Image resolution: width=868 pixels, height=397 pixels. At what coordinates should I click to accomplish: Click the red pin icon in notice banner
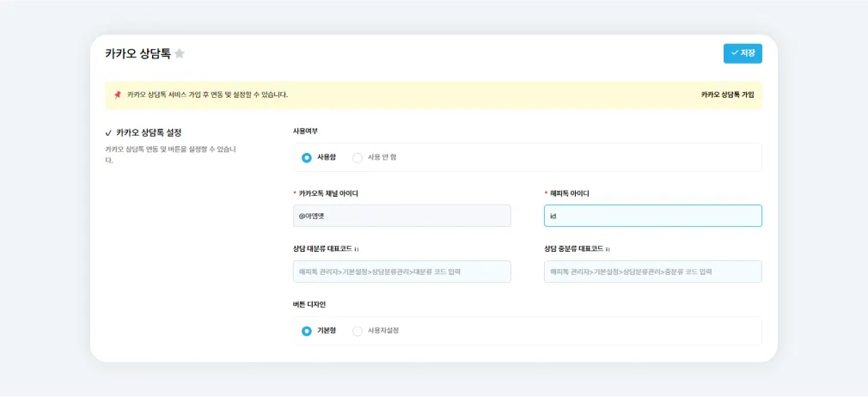point(118,95)
